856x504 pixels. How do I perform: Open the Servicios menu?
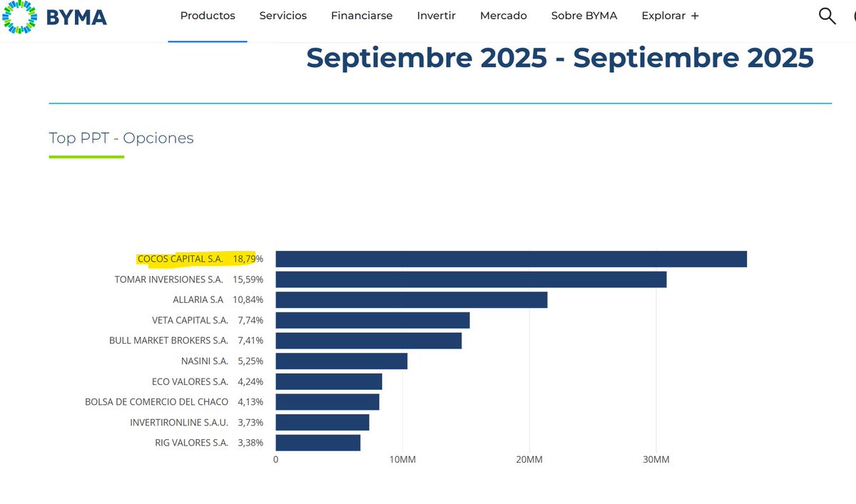tap(283, 16)
